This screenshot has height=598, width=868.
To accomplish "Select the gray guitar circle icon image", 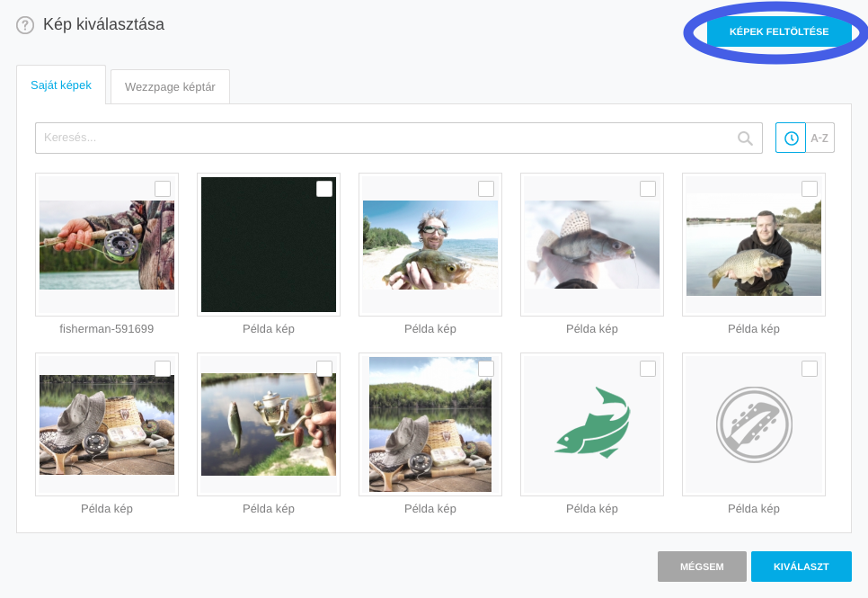I will (753, 424).
